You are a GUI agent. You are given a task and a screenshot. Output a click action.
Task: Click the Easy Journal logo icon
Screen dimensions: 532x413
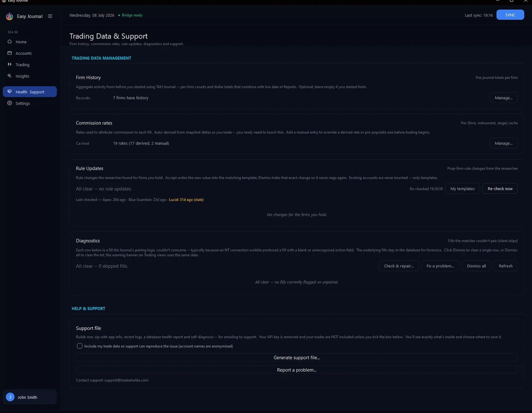pos(9,16)
